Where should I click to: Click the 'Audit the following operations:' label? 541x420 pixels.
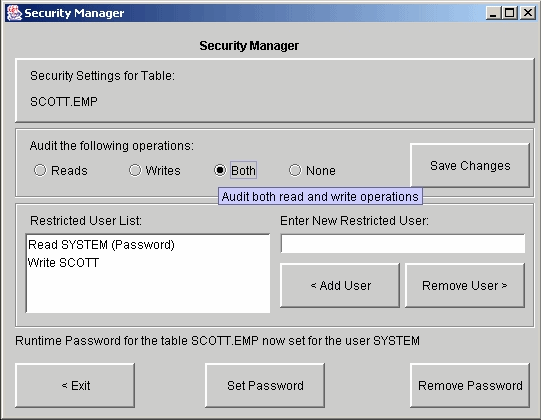pyautogui.click(x=112, y=146)
